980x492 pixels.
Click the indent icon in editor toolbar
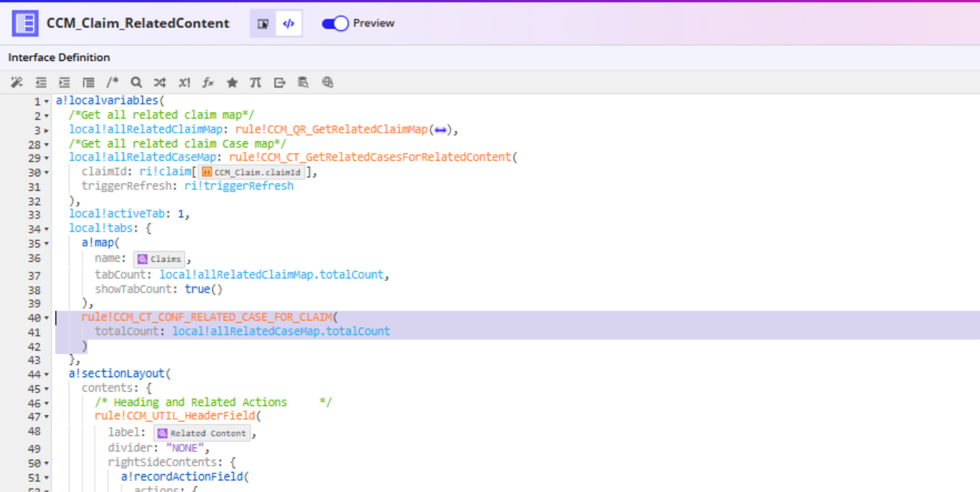pos(65,82)
